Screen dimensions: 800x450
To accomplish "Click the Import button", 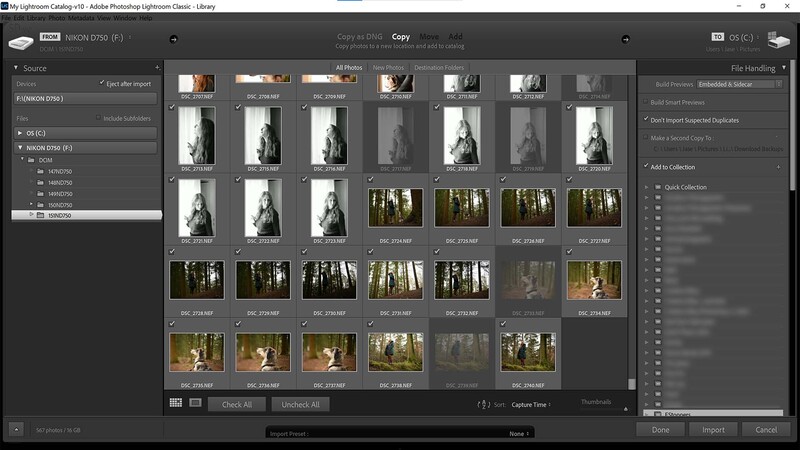I will click(713, 430).
